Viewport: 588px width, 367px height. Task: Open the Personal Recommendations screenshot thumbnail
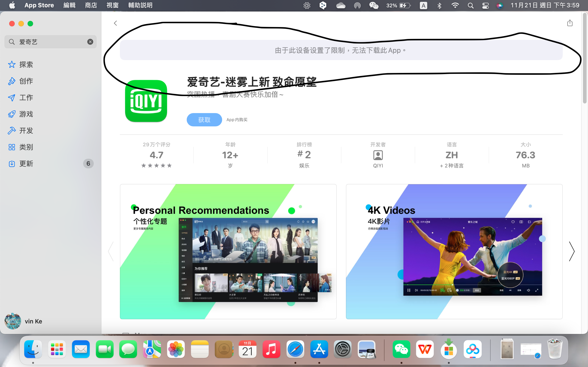(x=228, y=251)
